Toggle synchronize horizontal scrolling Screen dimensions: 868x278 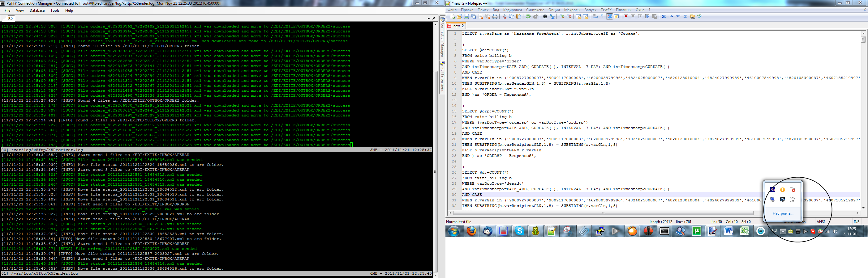click(586, 16)
